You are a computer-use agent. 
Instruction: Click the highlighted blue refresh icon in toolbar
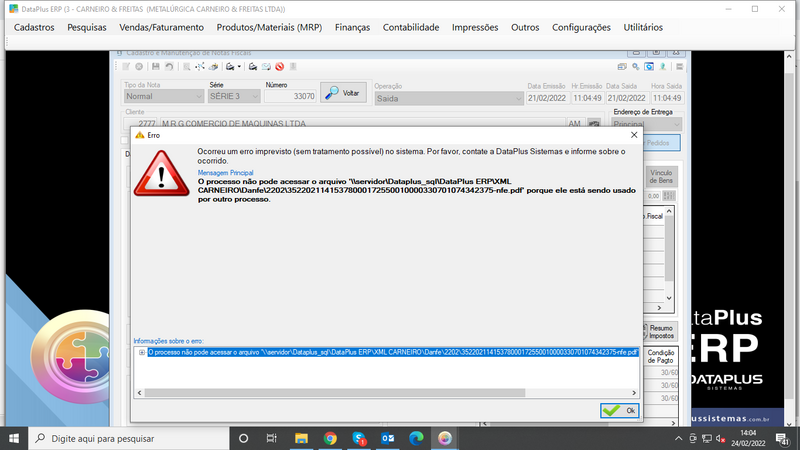click(649, 66)
